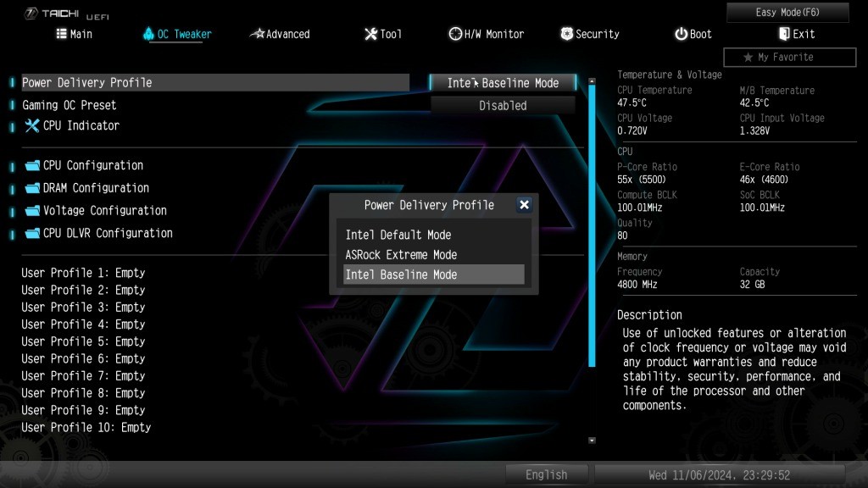Choose ASRock Extreme Mode in popup

[x=433, y=254]
